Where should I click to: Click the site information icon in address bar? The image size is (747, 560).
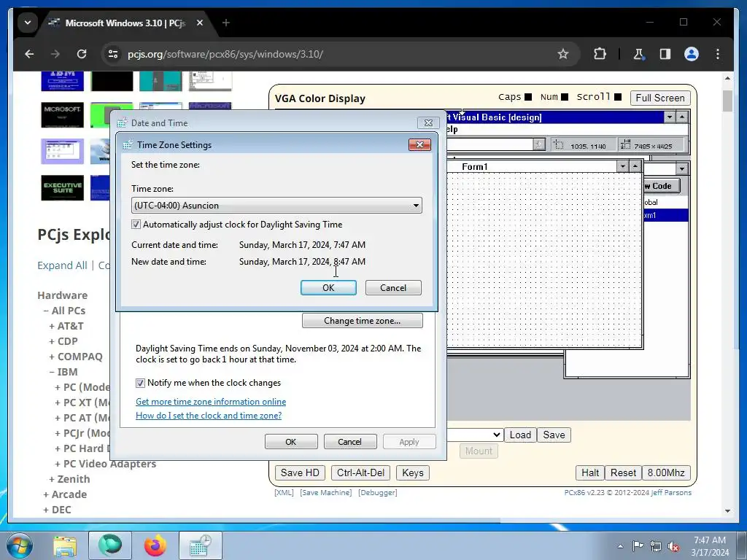click(x=113, y=54)
